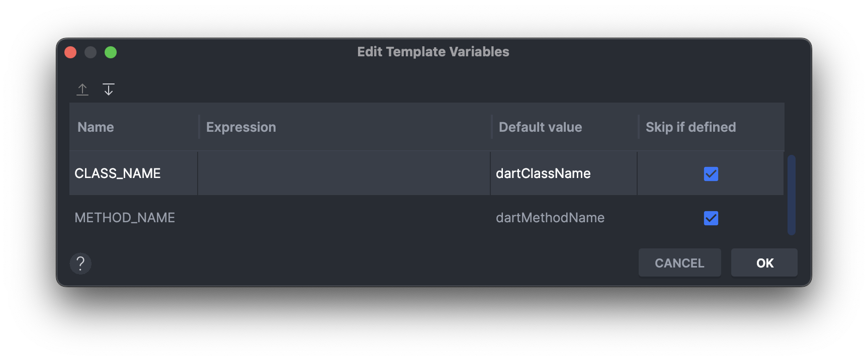The height and width of the screenshot is (361, 868).
Task: Uncheck Skip if defined for CLASS_NAME
Action: (711, 174)
